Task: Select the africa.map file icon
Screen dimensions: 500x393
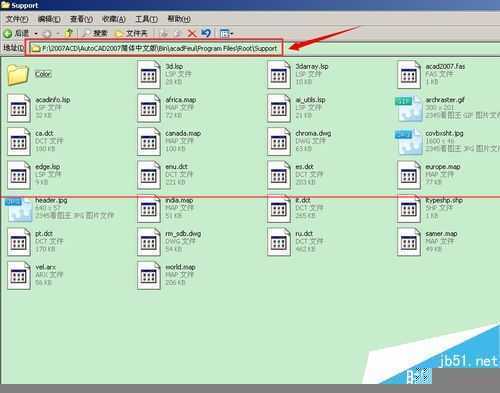Action: (149, 108)
